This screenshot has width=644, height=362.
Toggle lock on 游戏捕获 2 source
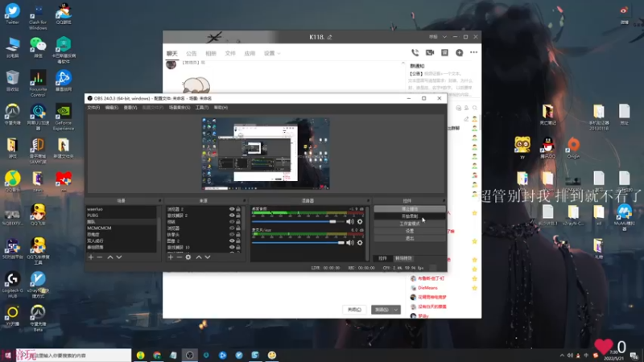click(x=238, y=216)
